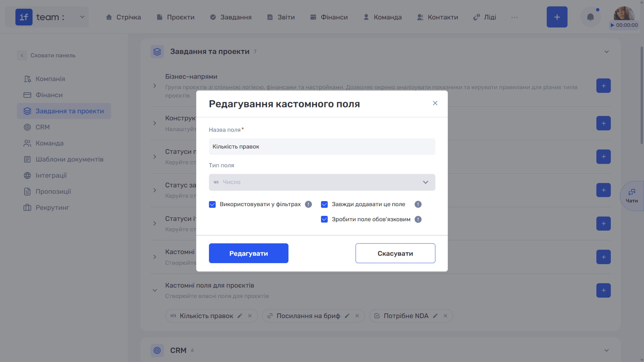
Task: Click the Назва поля input field
Action: point(322,146)
